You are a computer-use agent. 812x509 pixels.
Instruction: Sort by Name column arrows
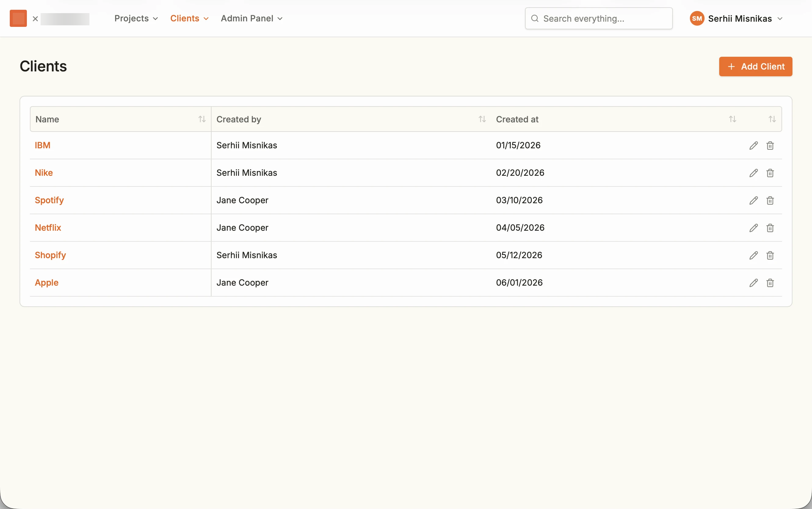click(x=202, y=119)
